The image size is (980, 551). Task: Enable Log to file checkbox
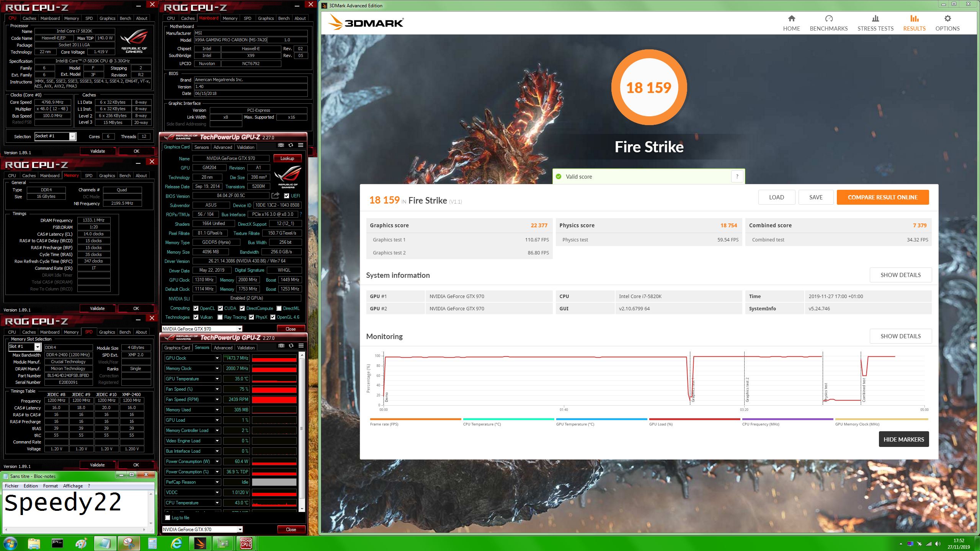pyautogui.click(x=168, y=518)
